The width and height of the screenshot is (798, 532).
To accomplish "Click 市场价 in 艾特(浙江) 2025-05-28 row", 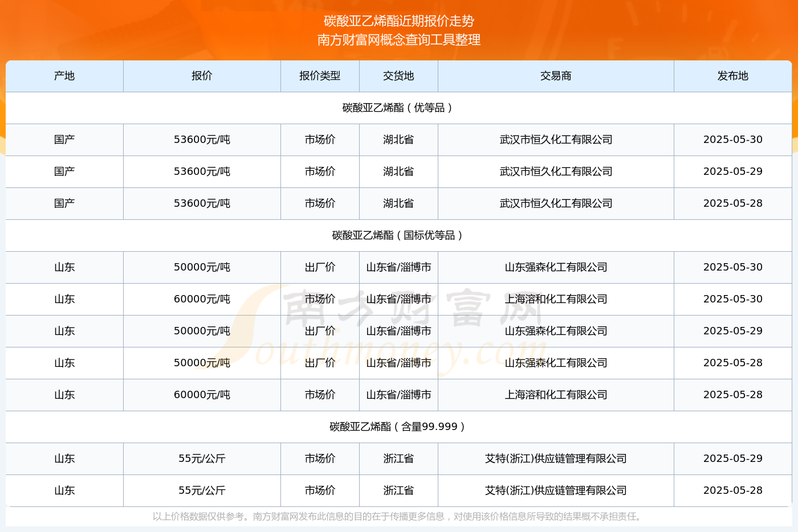I will [320, 490].
